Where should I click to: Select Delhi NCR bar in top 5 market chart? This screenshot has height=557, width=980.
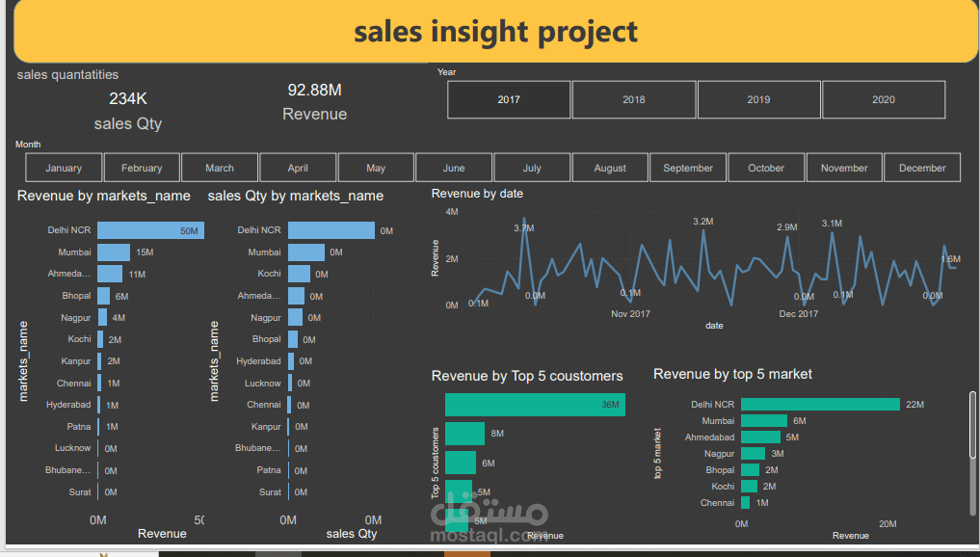(x=819, y=404)
